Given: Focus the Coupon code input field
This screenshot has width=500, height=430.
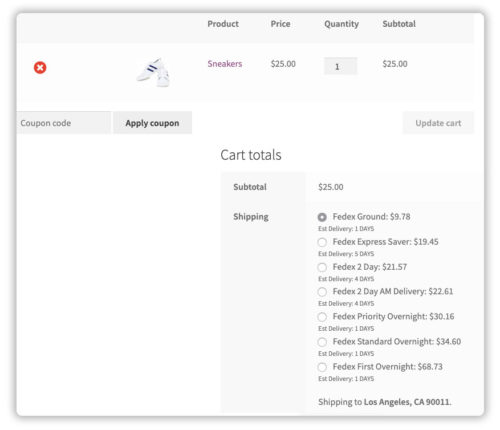Looking at the screenshot, I should coord(63,123).
